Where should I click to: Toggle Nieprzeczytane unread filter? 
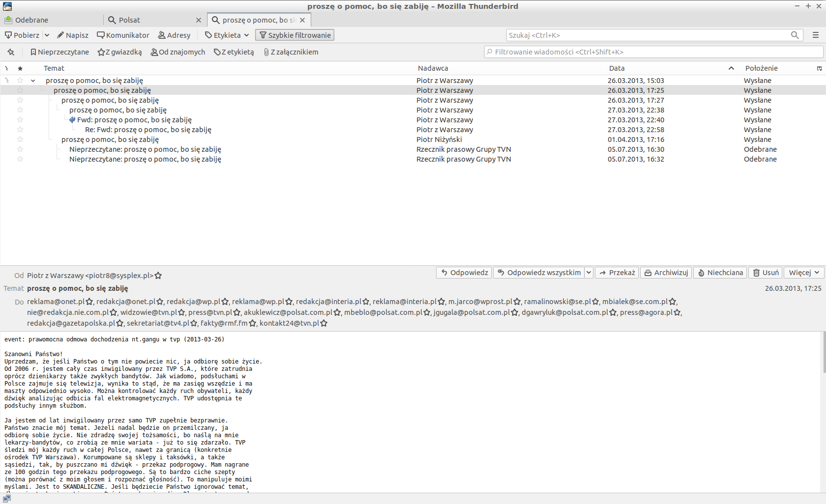tap(59, 52)
